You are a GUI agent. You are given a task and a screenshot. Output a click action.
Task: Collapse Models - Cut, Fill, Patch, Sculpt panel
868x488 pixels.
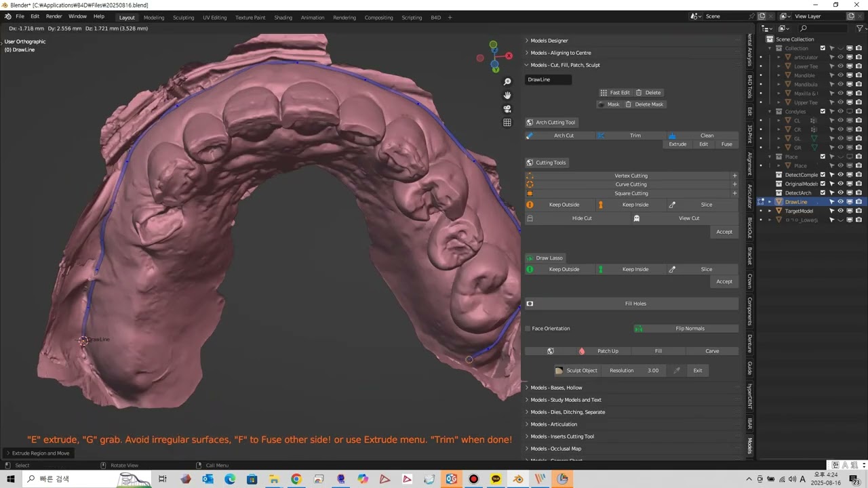tap(565, 65)
